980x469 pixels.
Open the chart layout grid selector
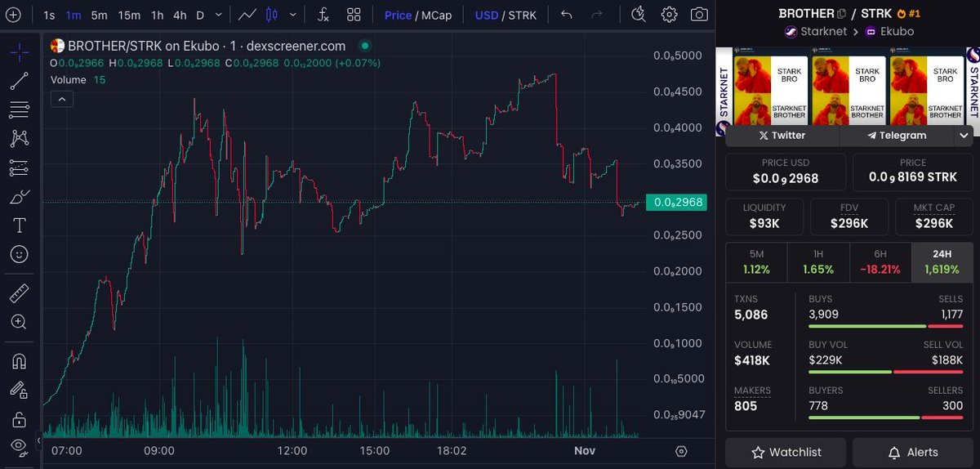[354, 15]
